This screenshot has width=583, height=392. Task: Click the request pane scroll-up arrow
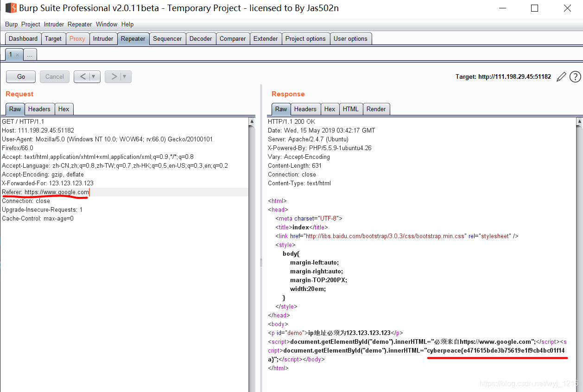252,121
